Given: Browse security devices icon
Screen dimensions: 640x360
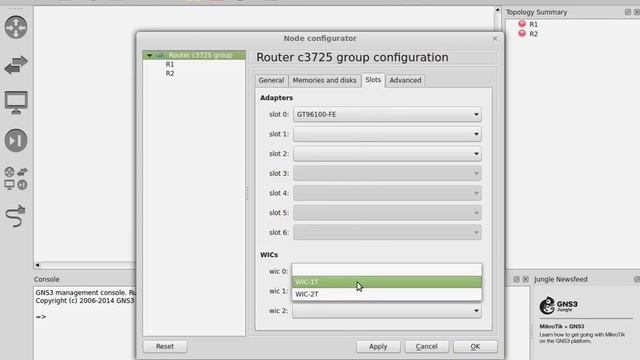Looking at the screenshot, I should pos(16,140).
